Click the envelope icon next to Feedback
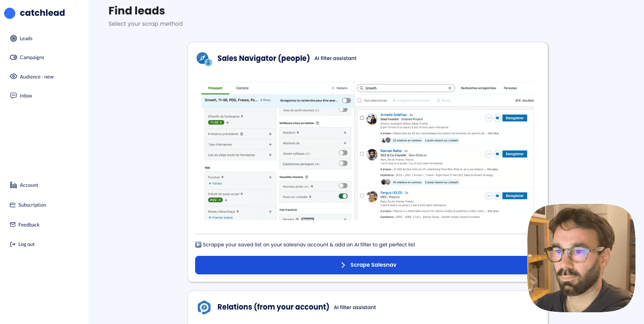This screenshot has height=324, width=644. [x=13, y=225]
